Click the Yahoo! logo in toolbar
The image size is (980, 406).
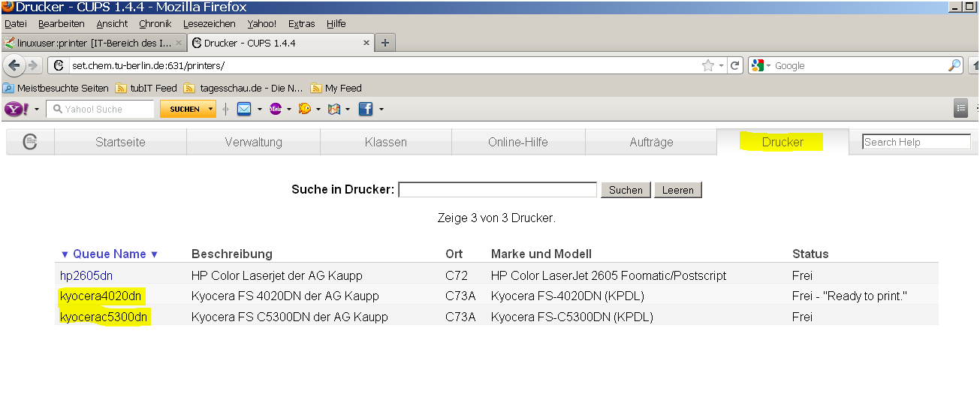click(17, 109)
